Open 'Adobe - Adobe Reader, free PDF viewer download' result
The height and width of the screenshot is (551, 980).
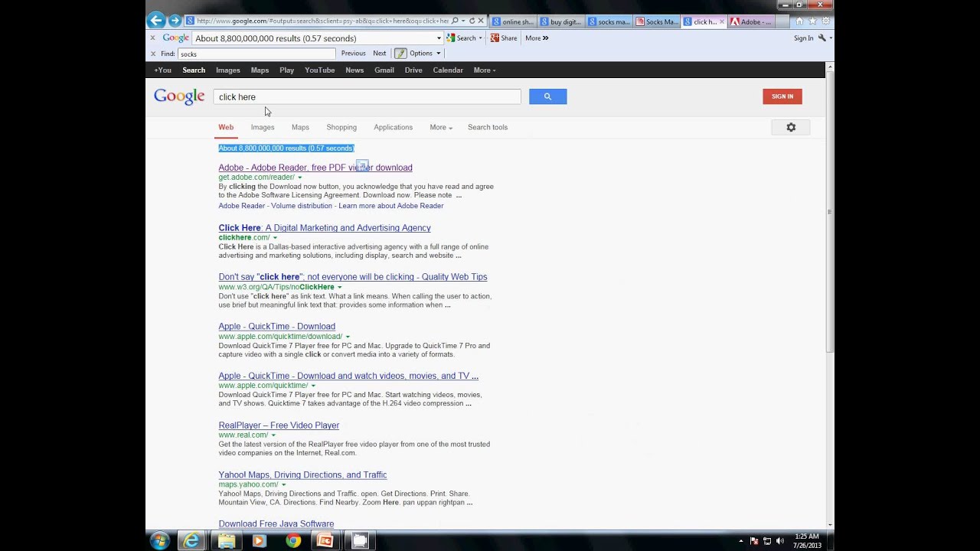tap(315, 168)
